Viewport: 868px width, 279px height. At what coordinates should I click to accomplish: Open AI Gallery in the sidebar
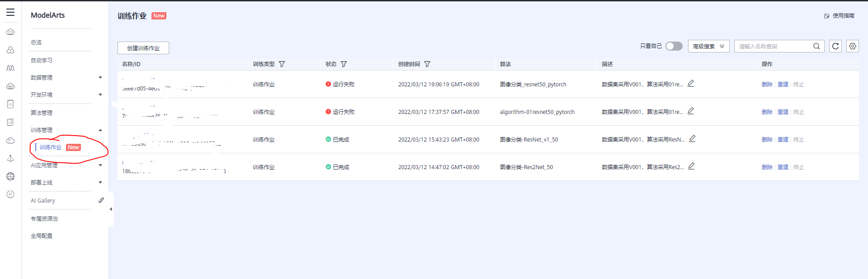pos(43,201)
